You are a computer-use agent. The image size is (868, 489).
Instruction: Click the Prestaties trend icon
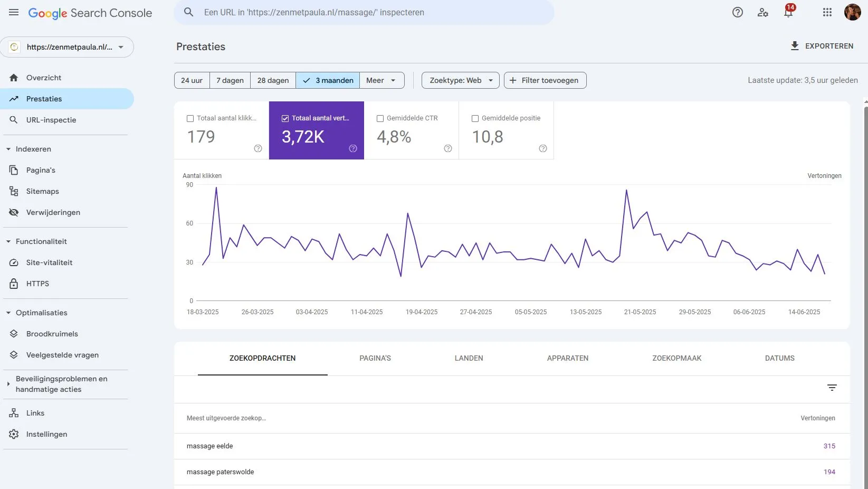pos(14,99)
